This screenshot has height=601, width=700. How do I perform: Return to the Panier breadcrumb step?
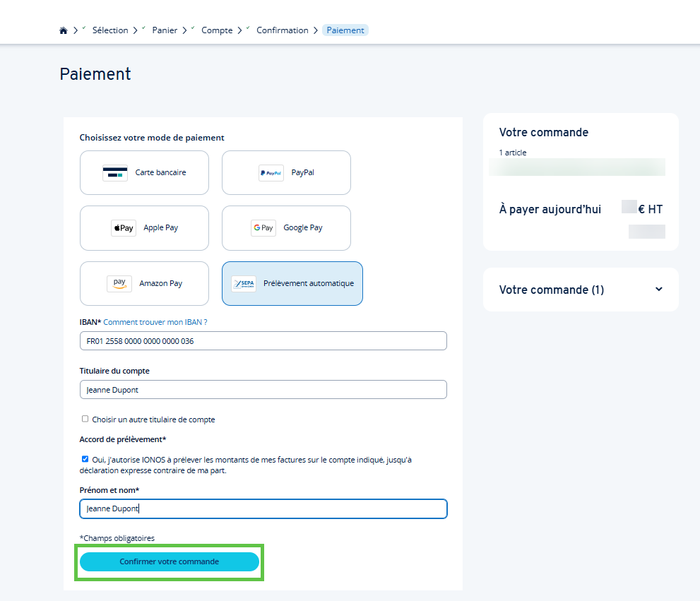point(165,30)
